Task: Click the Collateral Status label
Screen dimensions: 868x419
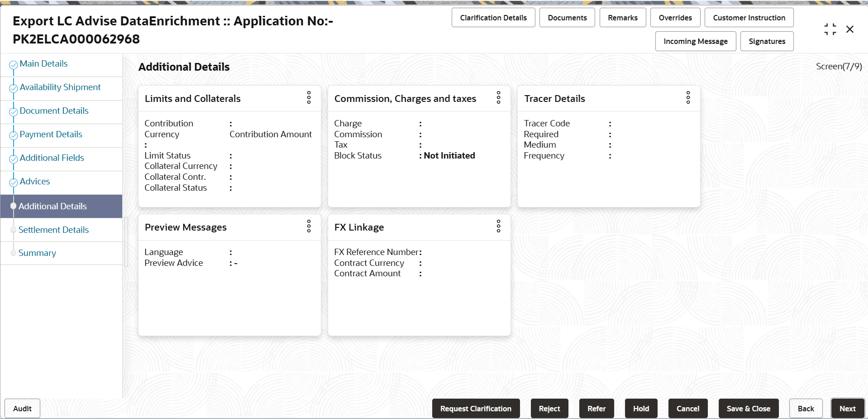Action: (x=176, y=188)
